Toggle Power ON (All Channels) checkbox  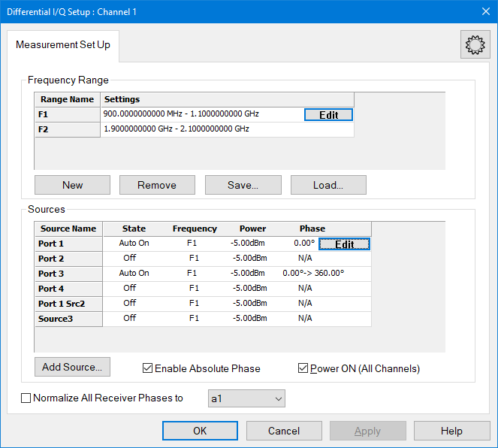(x=303, y=368)
